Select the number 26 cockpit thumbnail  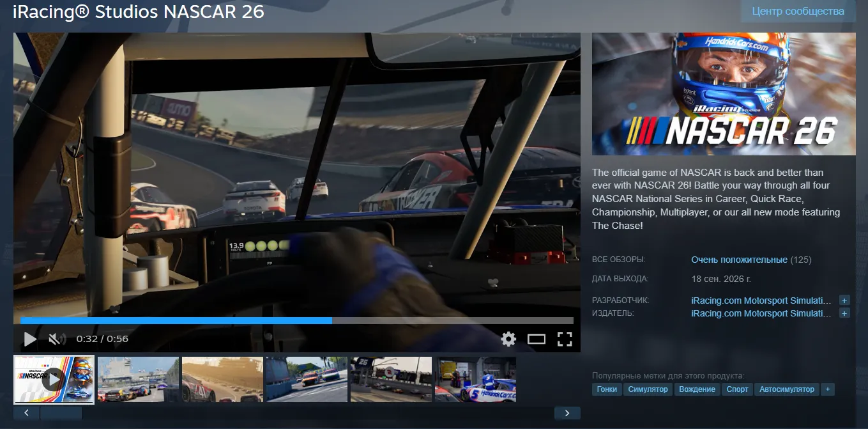click(392, 380)
